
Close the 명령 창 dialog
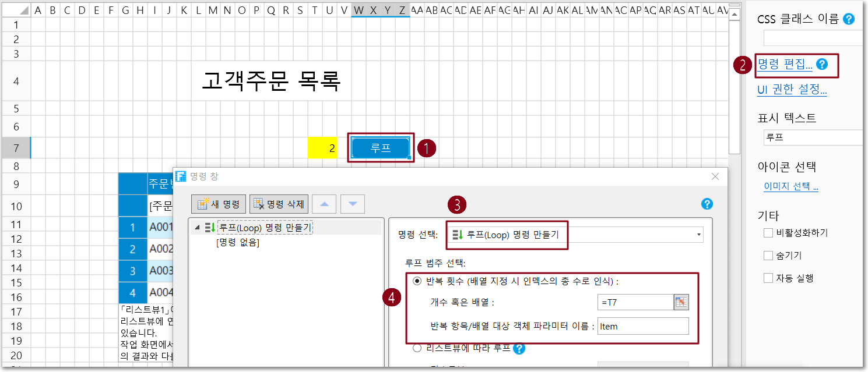[715, 176]
